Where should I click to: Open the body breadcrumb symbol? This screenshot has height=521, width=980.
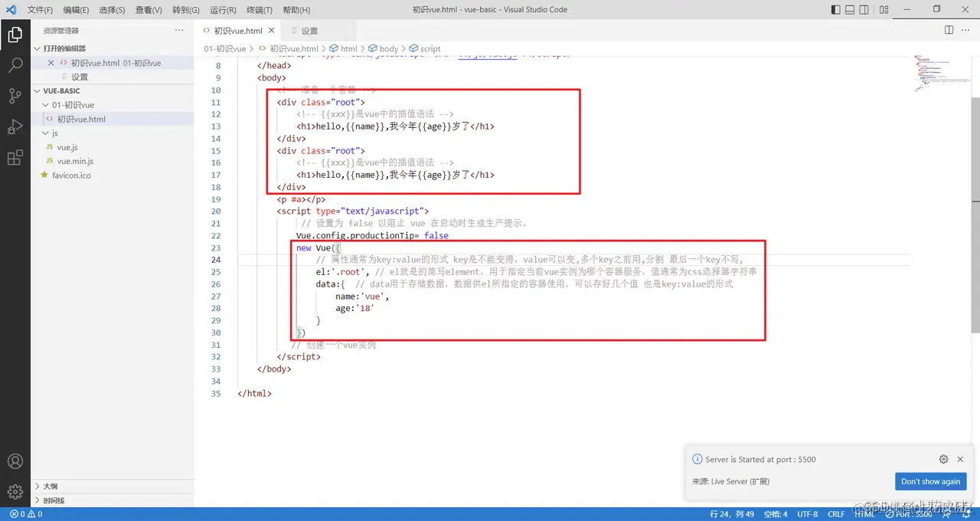[384, 48]
